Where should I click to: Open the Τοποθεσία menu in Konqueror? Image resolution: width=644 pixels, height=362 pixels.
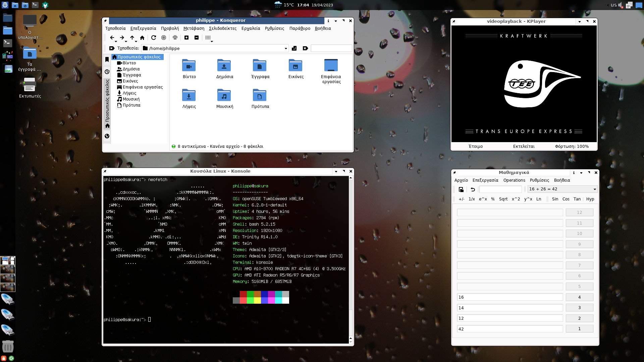(x=115, y=28)
